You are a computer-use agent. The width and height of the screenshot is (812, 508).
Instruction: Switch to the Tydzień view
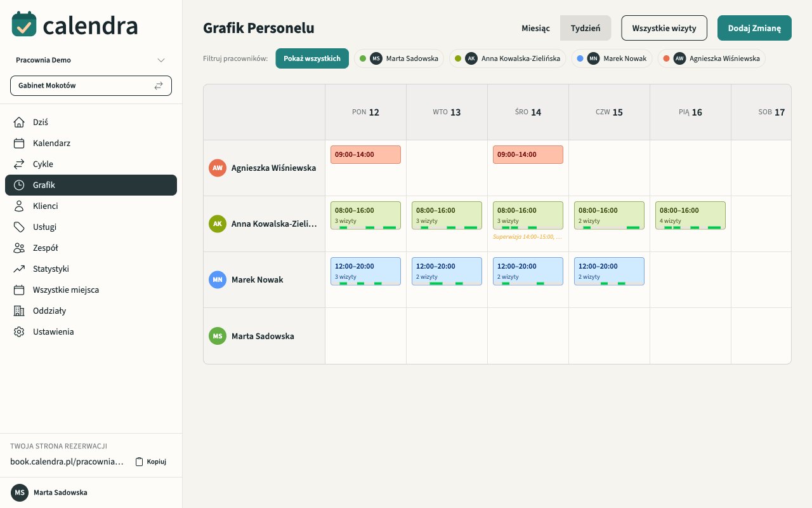click(x=586, y=28)
